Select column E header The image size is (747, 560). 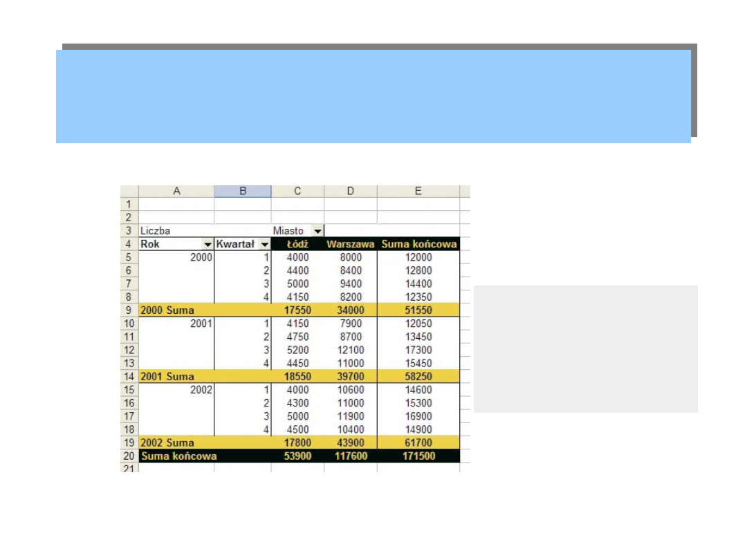tap(418, 192)
